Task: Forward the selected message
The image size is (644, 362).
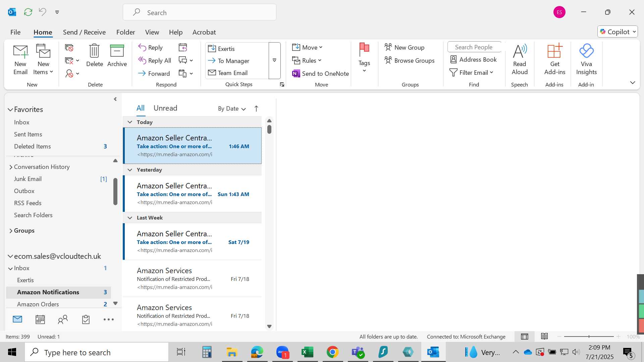Action: [154, 73]
